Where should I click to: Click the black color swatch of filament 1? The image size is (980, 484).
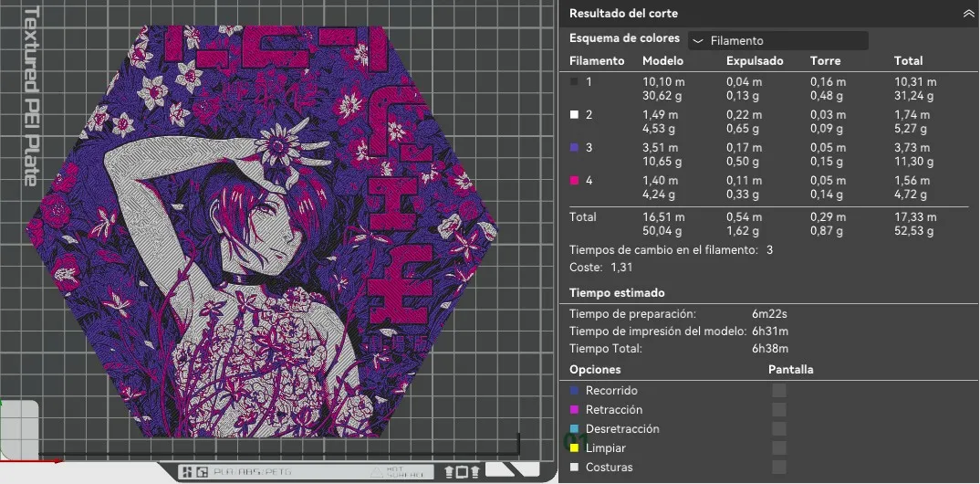[x=574, y=81]
